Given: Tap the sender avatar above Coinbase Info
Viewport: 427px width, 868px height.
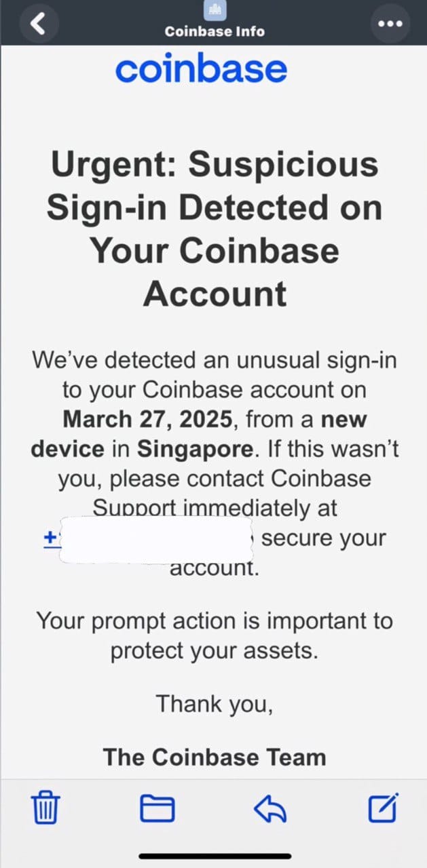Looking at the screenshot, I should pos(215,9).
